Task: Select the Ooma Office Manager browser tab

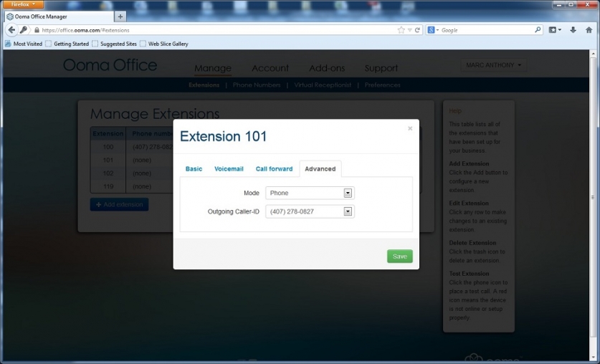Action: click(59, 16)
